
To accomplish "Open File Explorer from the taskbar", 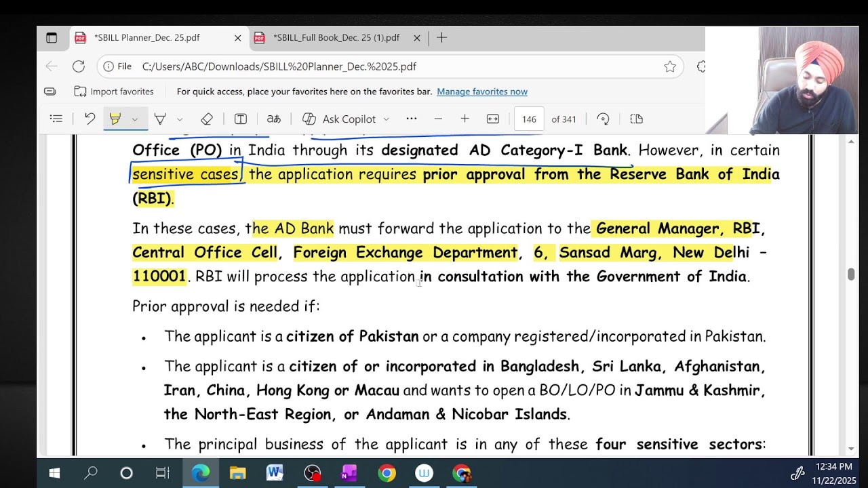I will (237, 473).
